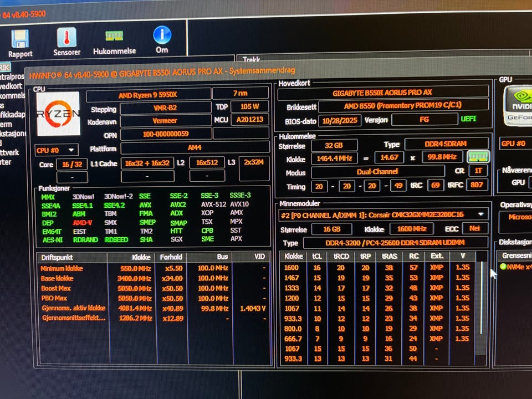This screenshot has height=399, width=532.
Task: Click the green UEFI label
Action: (468, 119)
